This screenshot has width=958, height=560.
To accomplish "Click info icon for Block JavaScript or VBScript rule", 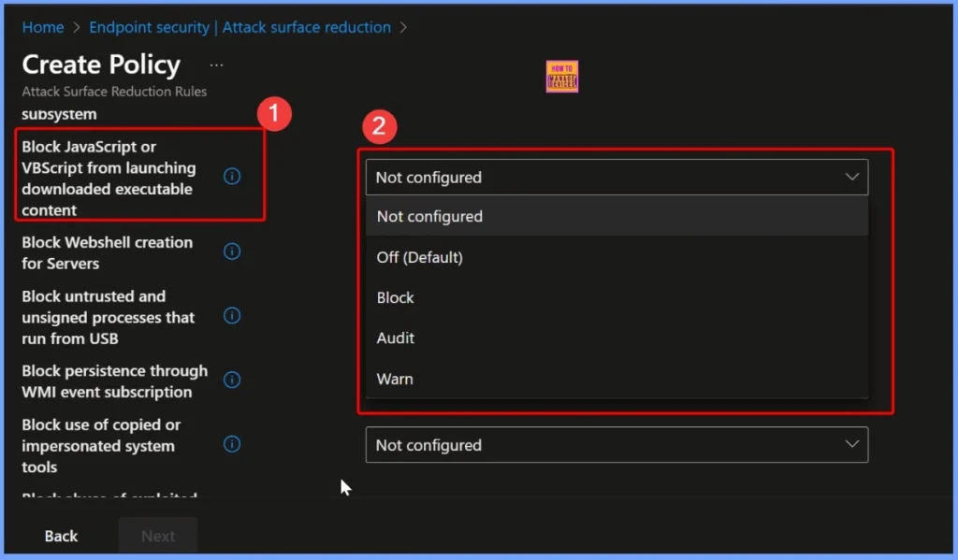I will coord(232,177).
